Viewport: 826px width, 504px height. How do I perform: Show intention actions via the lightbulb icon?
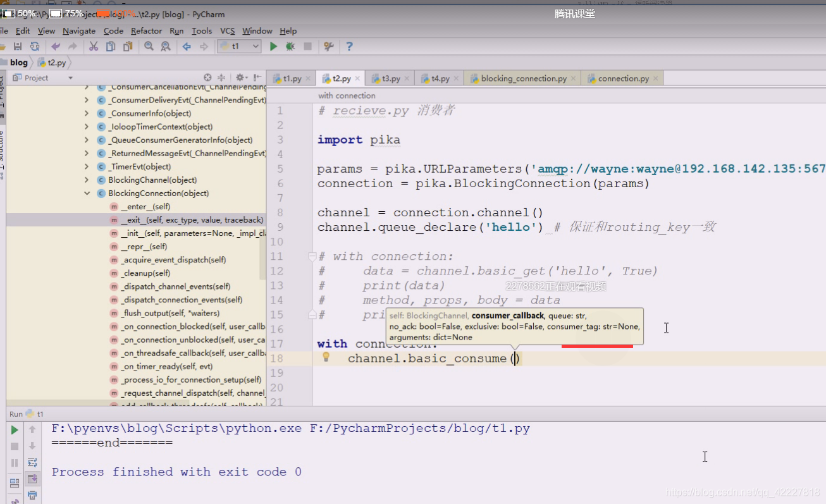[x=326, y=357]
